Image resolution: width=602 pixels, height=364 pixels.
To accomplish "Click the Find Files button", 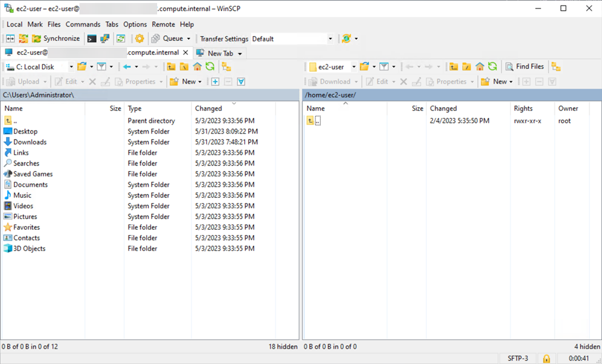I will pos(525,67).
